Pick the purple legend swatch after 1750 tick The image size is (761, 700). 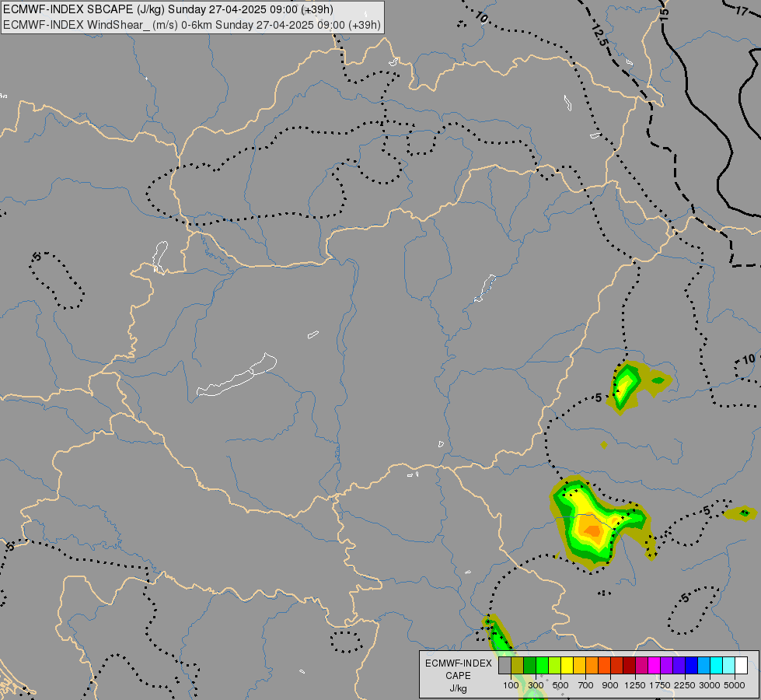pyautogui.click(x=666, y=666)
